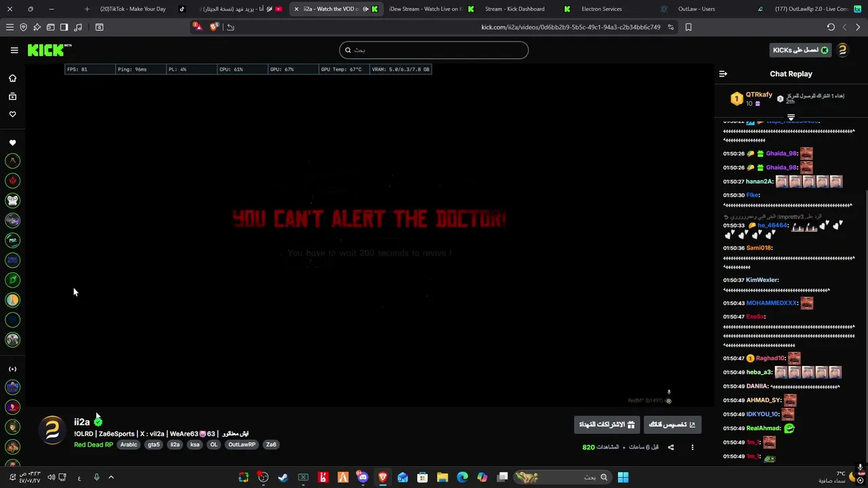Open the Browse icon in Kick sidebar
868x488 pixels.
tap(12, 96)
